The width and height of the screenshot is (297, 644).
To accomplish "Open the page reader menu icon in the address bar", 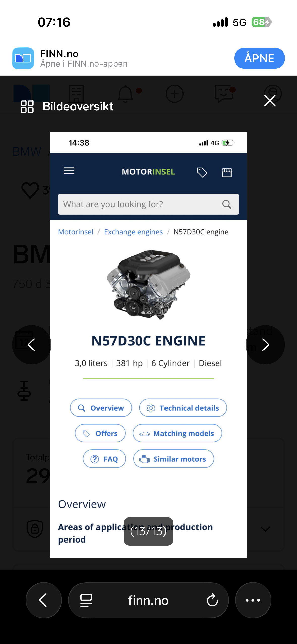I will [86, 600].
